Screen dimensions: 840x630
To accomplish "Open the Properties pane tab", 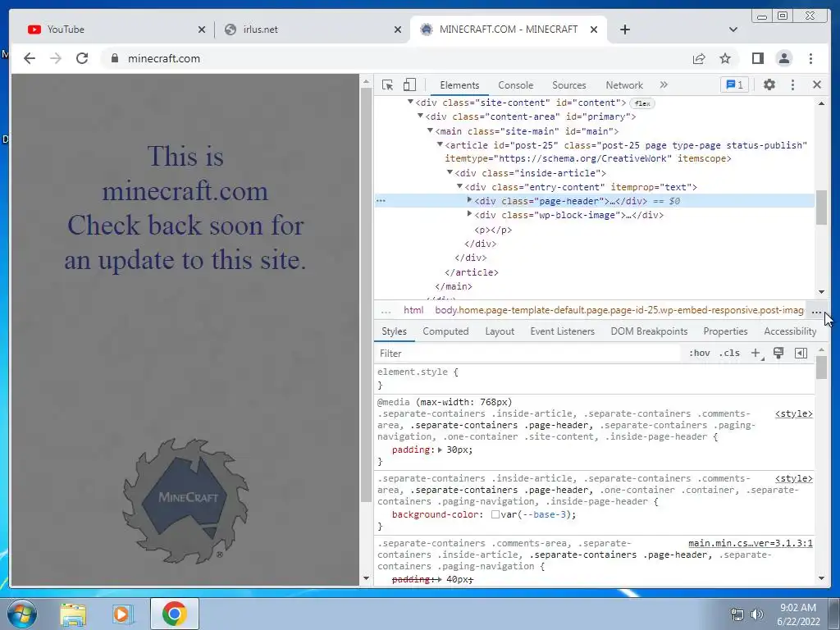I will click(725, 331).
